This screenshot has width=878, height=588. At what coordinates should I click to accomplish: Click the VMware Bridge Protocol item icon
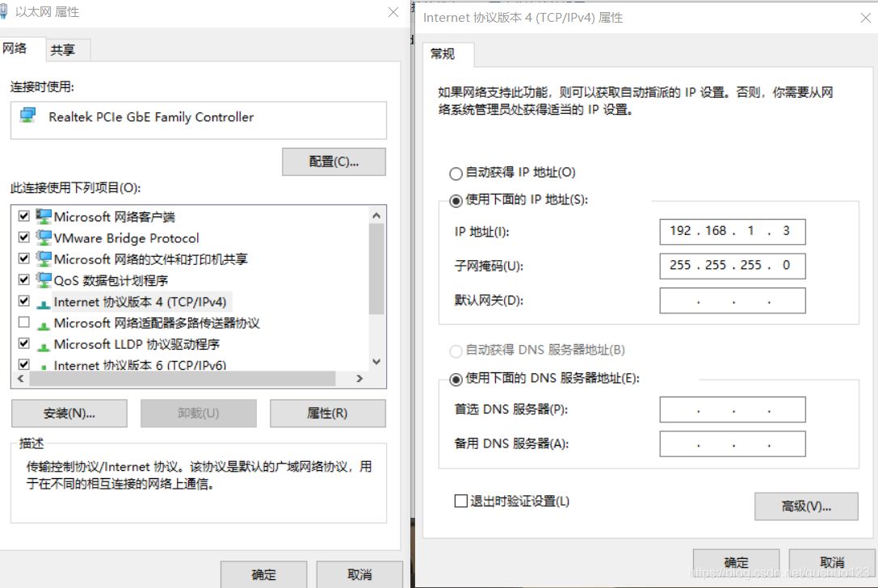click(44, 237)
